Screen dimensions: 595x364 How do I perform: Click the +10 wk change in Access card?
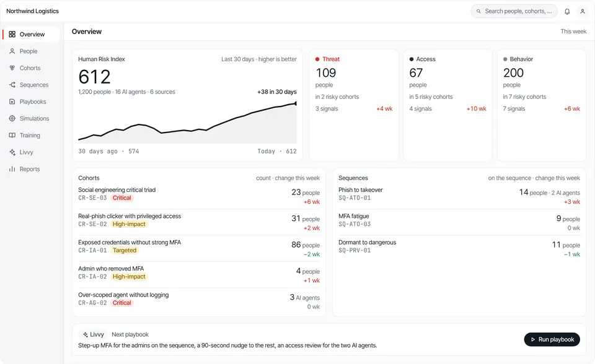pyautogui.click(x=476, y=109)
